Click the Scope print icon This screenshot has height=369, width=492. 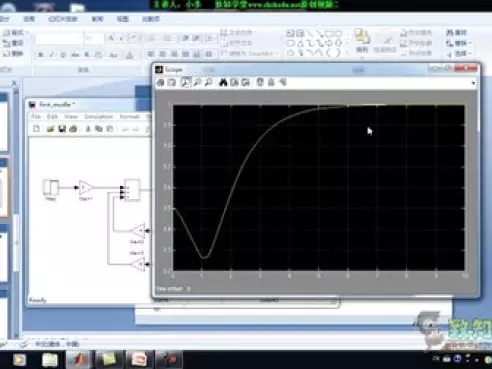click(x=161, y=82)
